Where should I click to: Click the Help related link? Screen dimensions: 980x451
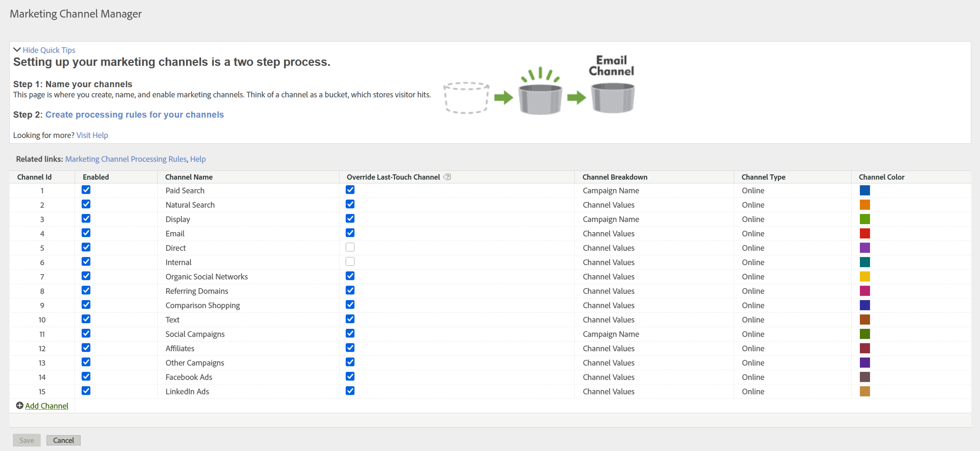point(198,159)
